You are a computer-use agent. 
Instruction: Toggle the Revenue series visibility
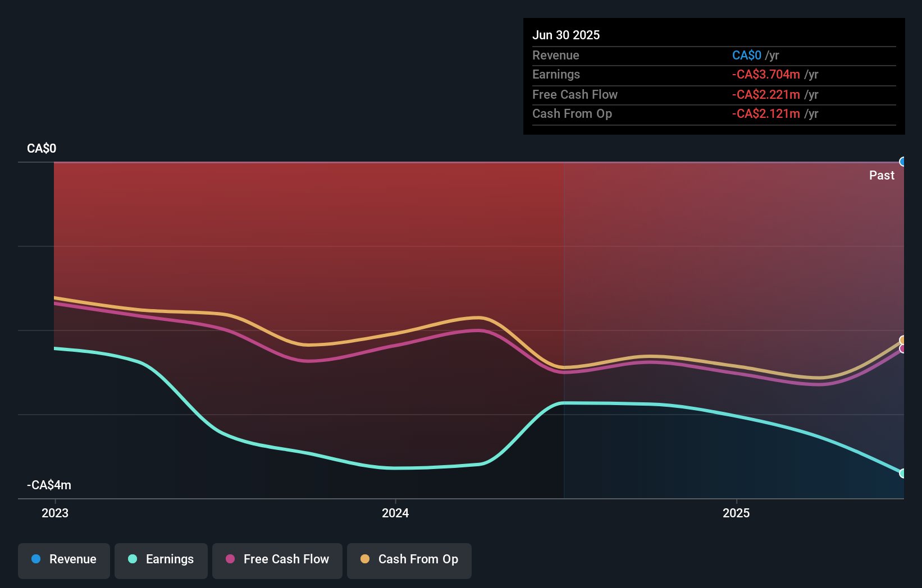pyautogui.click(x=63, y=560)
